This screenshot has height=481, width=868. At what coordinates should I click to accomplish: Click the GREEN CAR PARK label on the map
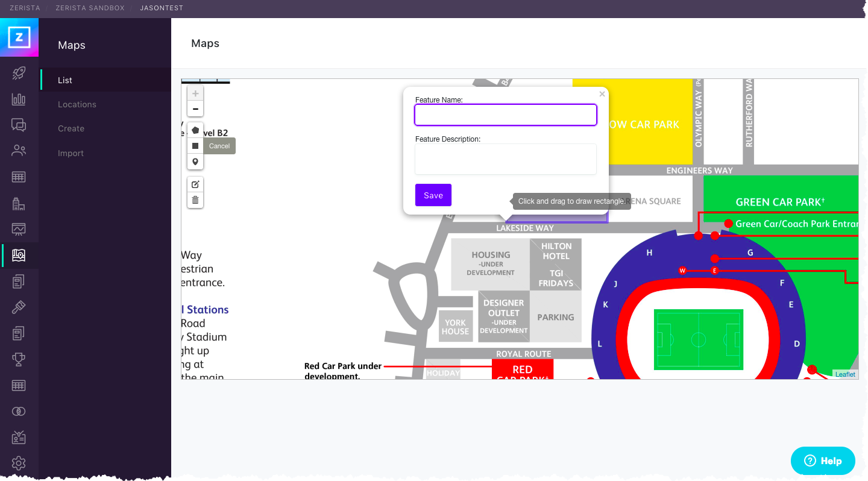pos(780,202)
